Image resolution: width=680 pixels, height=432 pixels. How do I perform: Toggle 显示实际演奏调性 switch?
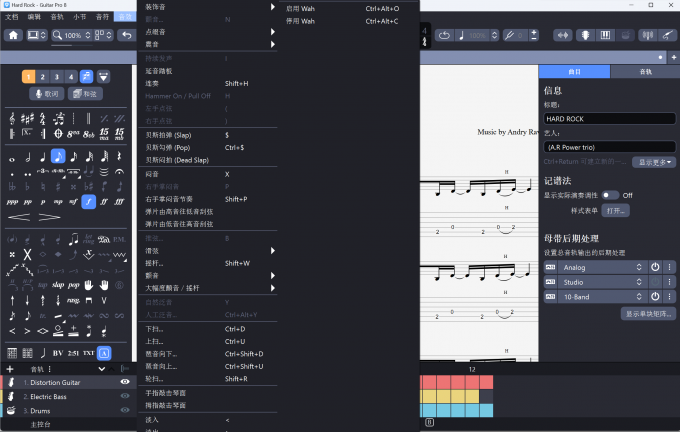tap(609, 195)
